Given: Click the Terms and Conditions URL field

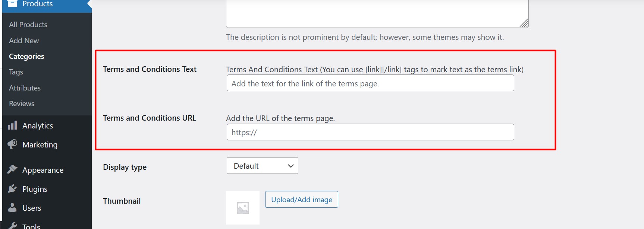Looking at the screenshot, I should pyautogui.click(x=370, y=132).
